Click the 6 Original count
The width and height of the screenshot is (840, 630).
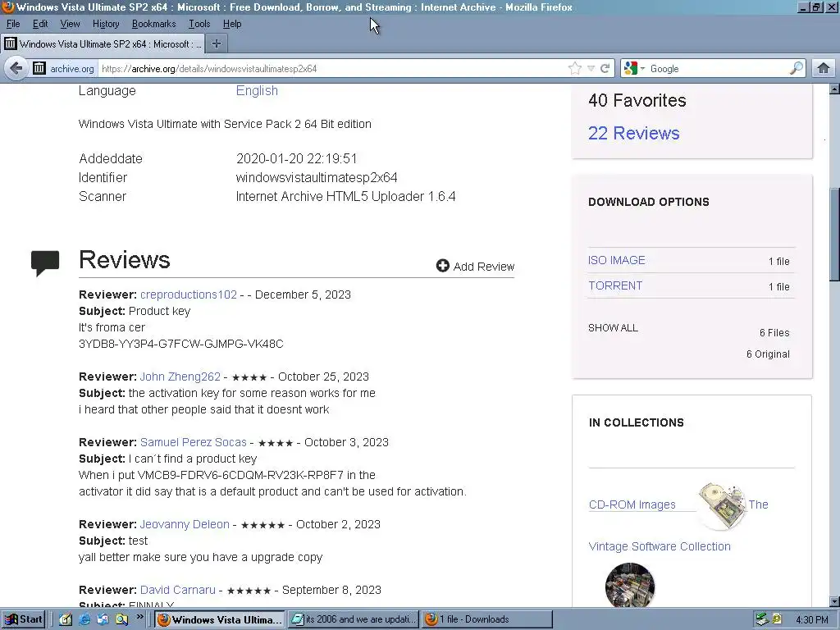(768, 354)
